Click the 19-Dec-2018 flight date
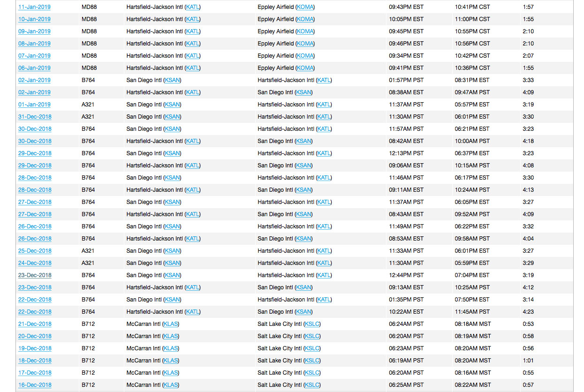 click(x=35, y=348)
